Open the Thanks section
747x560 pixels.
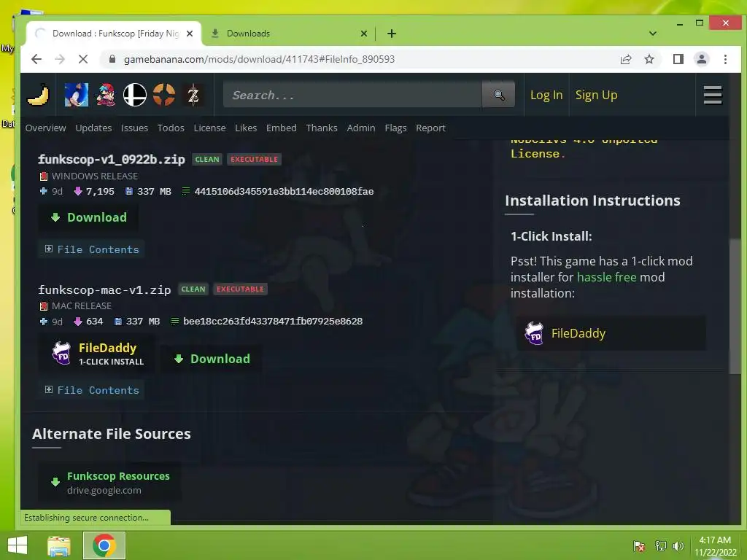point(322,128)
